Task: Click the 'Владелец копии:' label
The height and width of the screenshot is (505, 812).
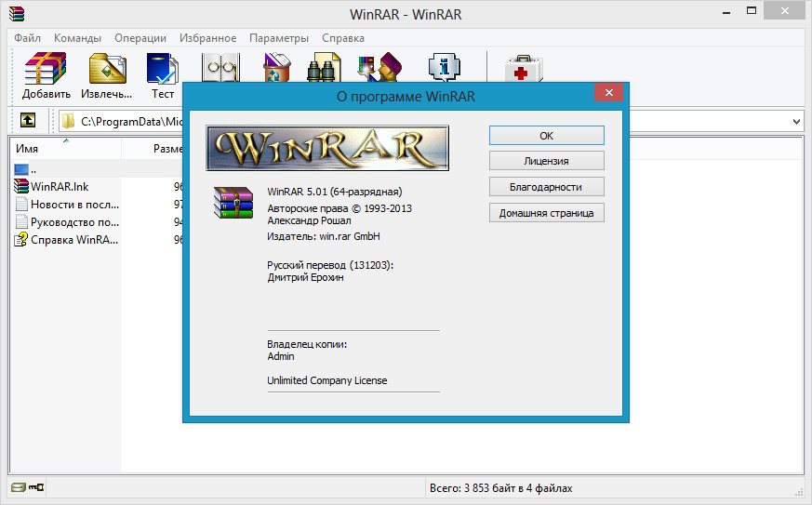Action: (x=307, y=344)
